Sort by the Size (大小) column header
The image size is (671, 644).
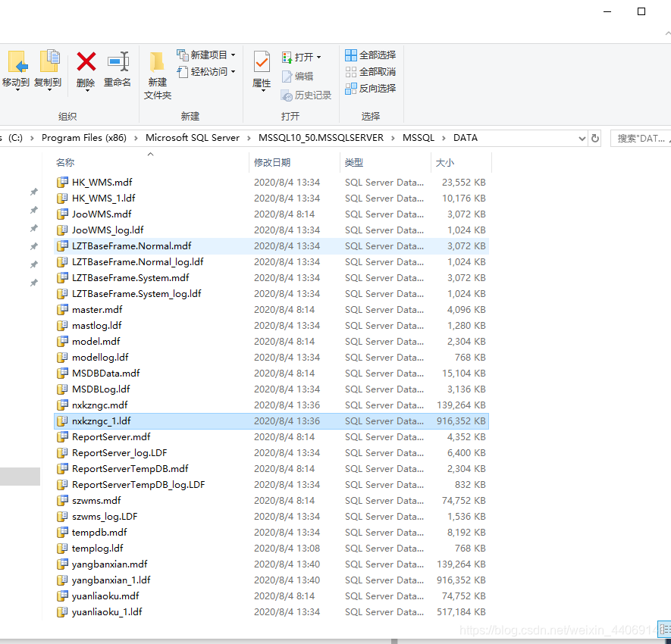click(x=444, y=162)
